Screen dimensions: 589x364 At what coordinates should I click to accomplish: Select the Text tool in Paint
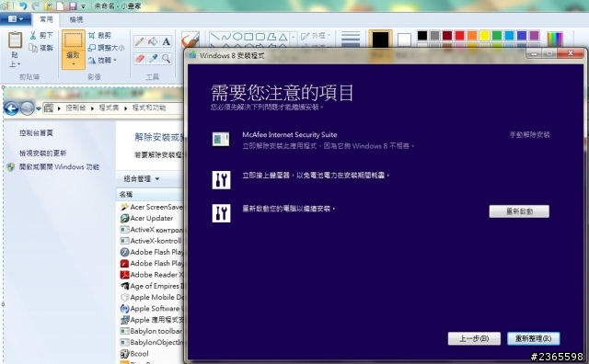click(166, 41)
